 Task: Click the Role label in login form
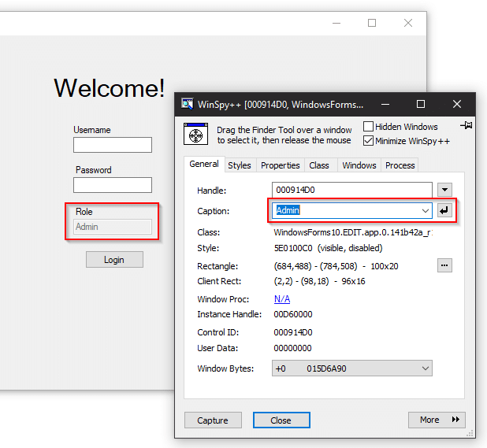coord(84,212)
